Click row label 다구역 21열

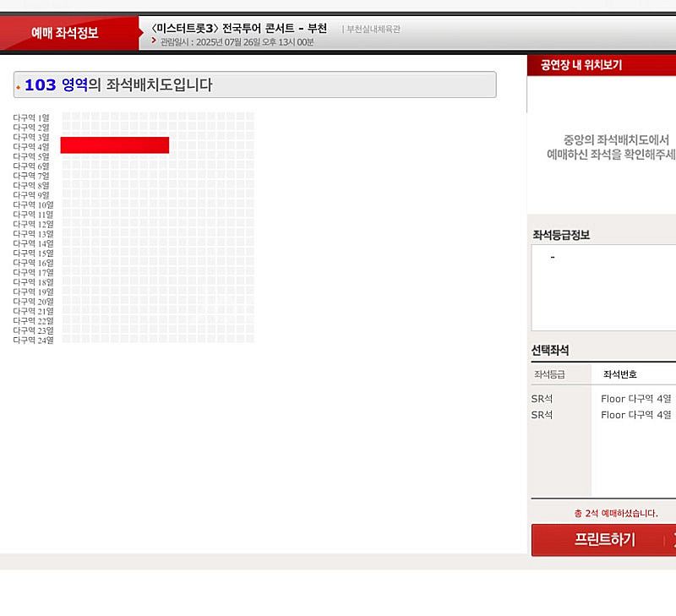[x=33, y=311]
